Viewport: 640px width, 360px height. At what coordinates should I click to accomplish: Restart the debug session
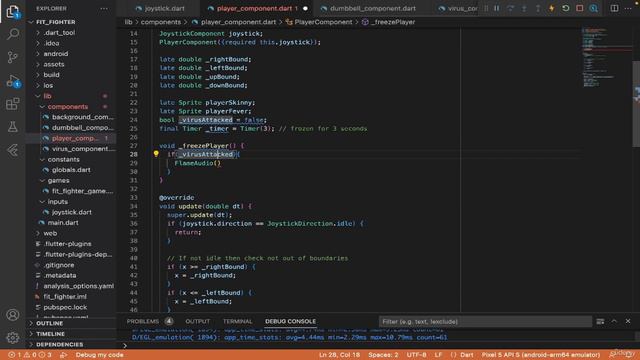pyautogui.click(x=566, y=8)
